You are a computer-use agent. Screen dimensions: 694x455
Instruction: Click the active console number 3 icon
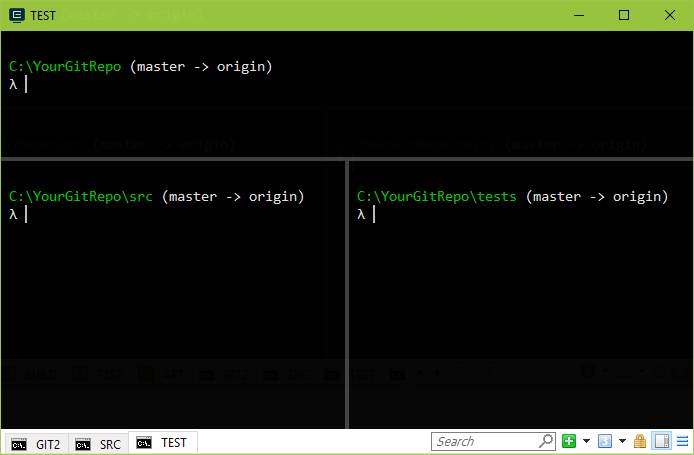tap(605, 441)
